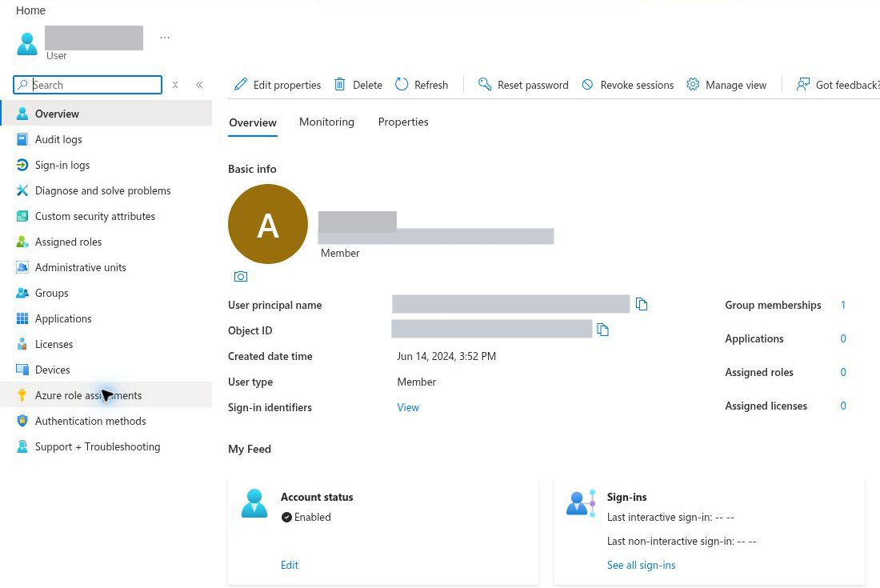This screenshot has width=880, height=588.
Task: Click the Delete trash button
Action: coord(358,85)
